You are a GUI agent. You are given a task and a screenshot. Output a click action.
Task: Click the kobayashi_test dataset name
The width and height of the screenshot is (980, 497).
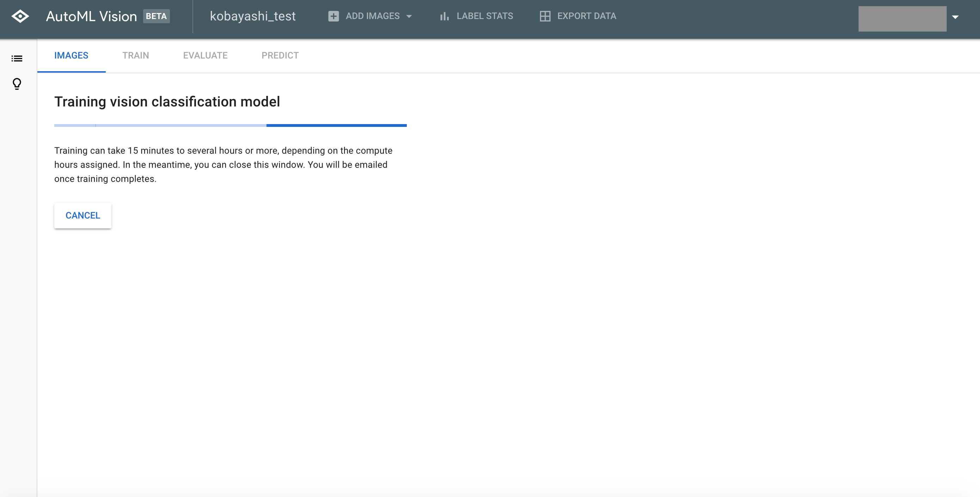pos(253,16)
